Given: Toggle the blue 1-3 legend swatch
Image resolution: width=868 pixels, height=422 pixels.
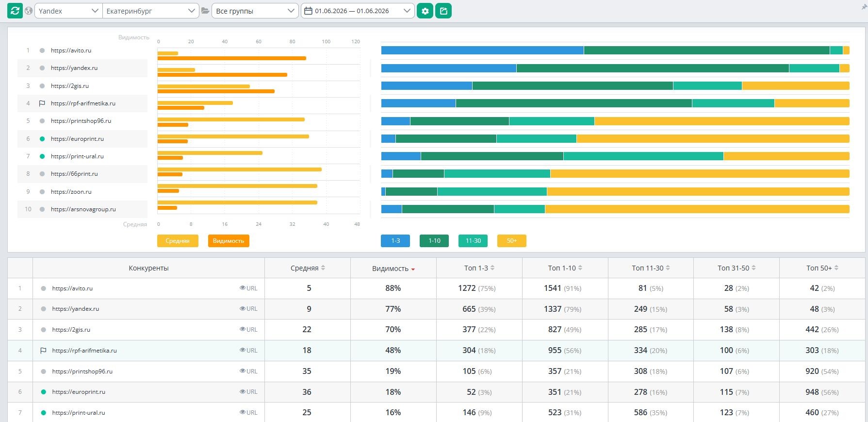Looking at the screenshot, I should (395, 241).
